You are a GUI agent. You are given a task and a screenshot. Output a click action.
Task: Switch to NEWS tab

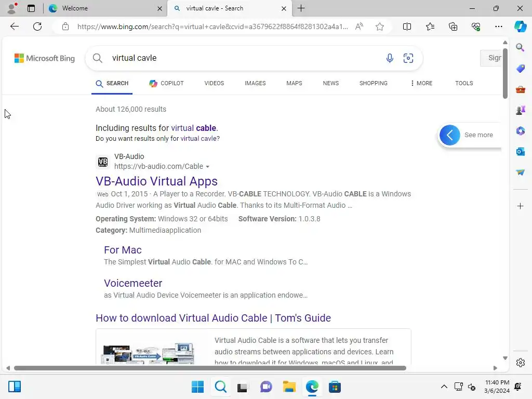pos(331,84)
